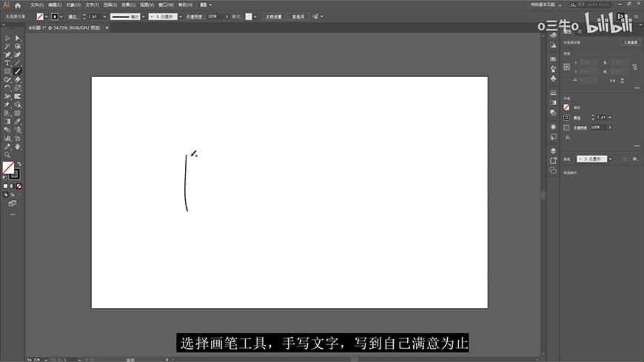Choose the Zoom magnifier tool
Image resolution: width=644 pixels, height=362 pixels.
(7, 155)
